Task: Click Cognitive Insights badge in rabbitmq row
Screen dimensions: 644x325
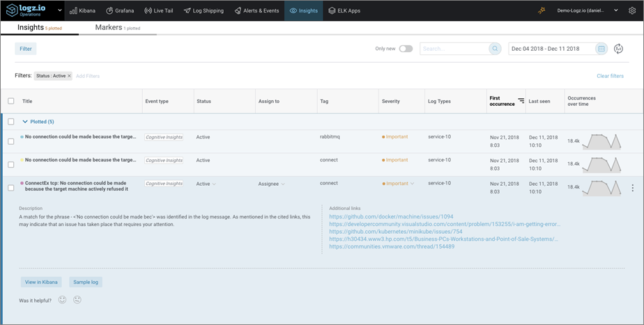Action: (x=164, y=137)
